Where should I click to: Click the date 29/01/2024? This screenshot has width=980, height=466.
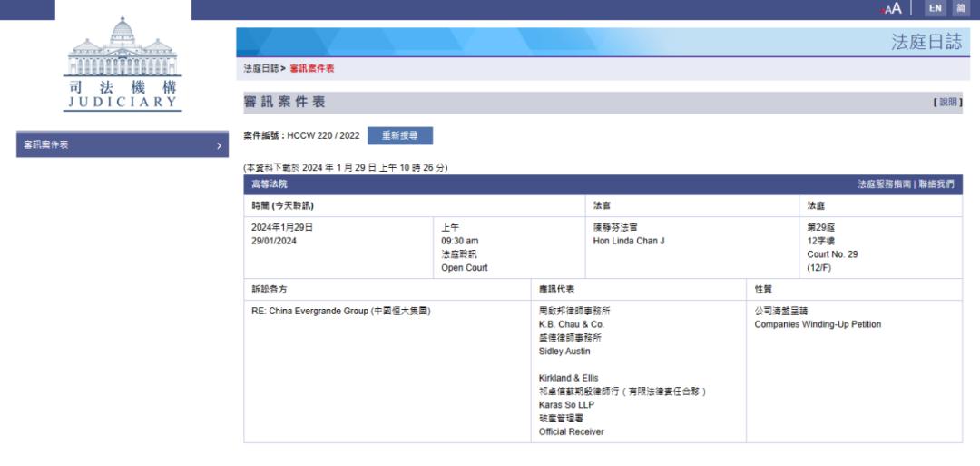[274, 241]
